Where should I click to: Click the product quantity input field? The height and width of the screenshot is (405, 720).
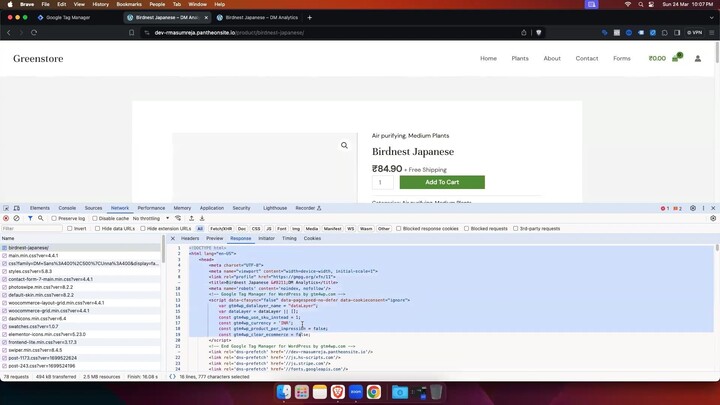(x=382, y=182)
